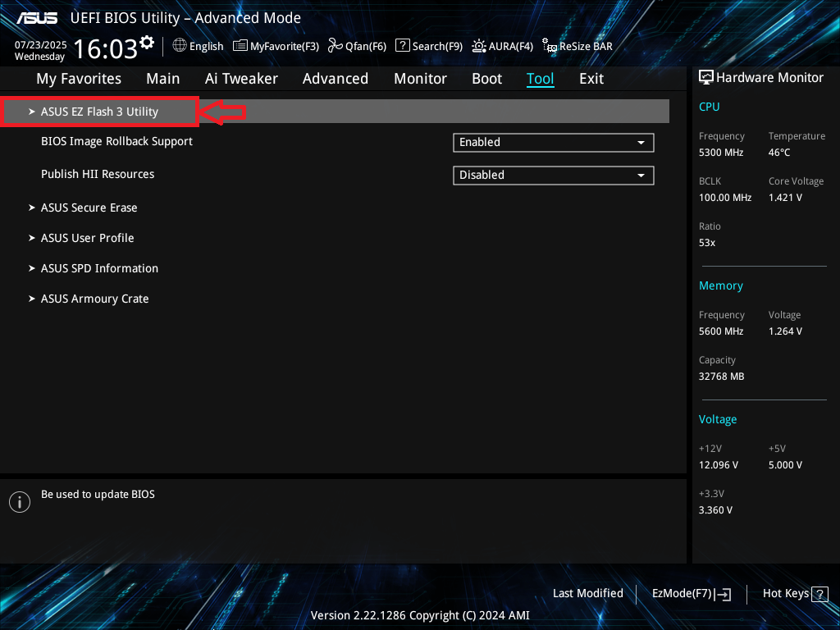Switch to Main tab
This screenshot has width=840, height=630.
(x=163, y=79)
